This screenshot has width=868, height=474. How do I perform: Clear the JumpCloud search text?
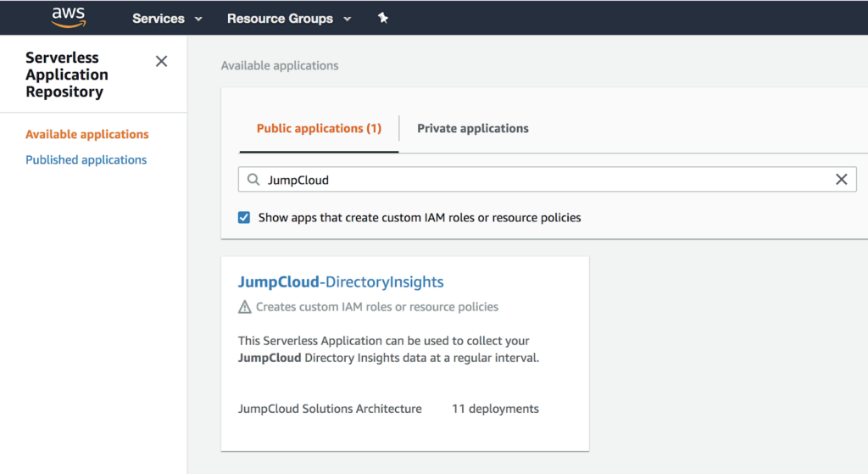pyautogui.click(x=841, y=180)
